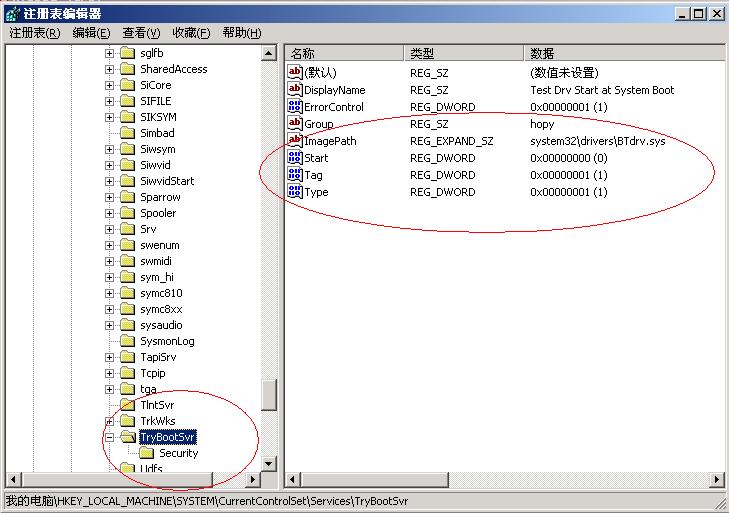
Task: Click the REG_EXPAND_SZ type cell
Action: point(451,141)
